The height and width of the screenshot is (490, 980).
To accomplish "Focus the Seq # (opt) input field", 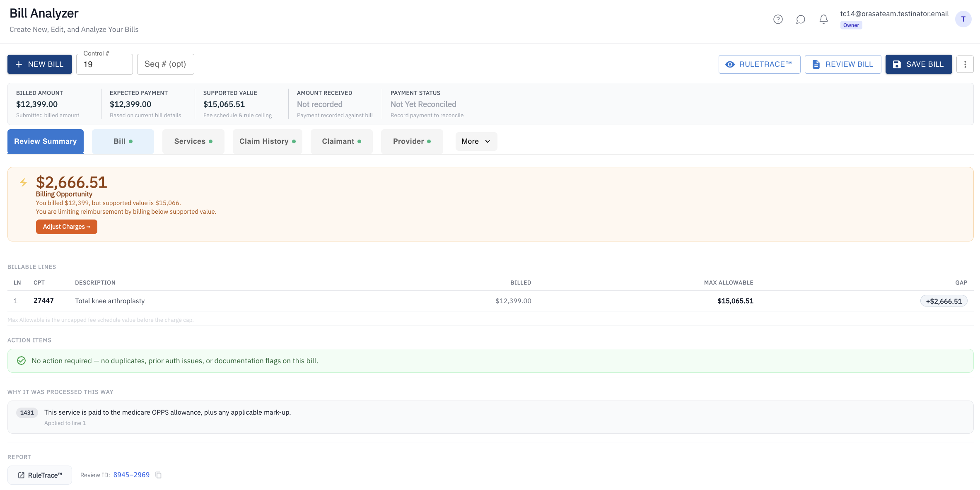I will click(165, 64).
